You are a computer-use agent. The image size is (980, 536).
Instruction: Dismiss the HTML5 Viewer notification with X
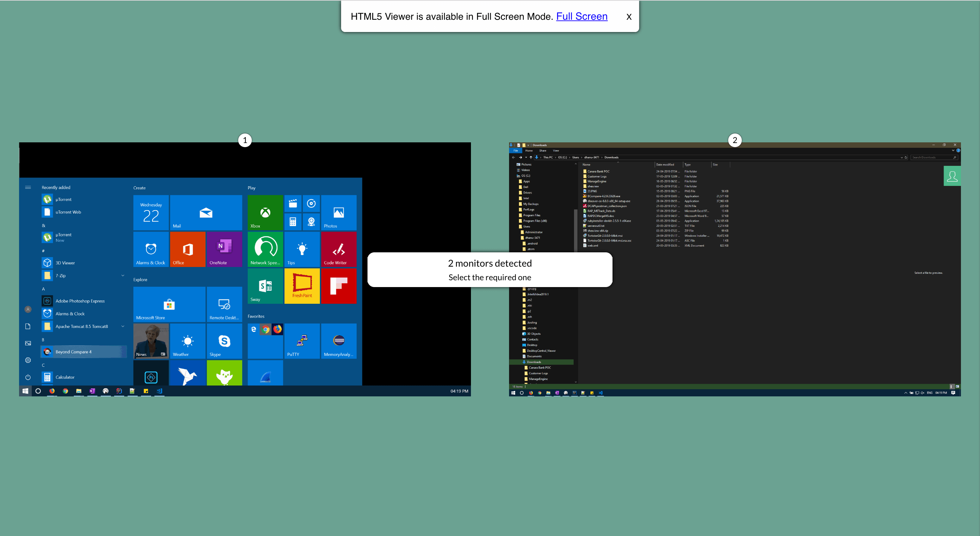(629, 17)
